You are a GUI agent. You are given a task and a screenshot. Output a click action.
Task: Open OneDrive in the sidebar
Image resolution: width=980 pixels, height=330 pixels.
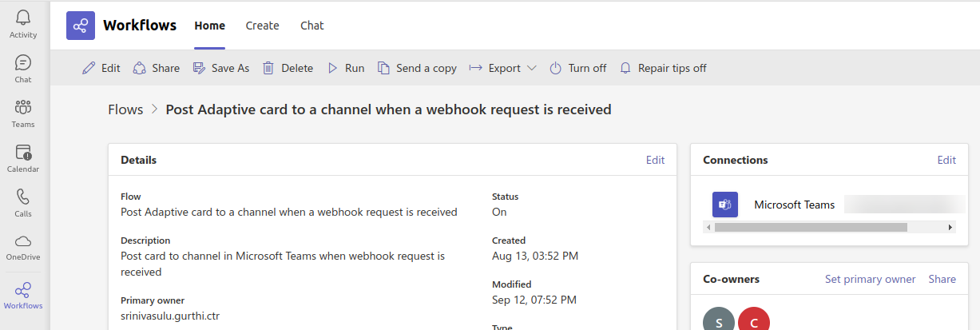[23, 248]
